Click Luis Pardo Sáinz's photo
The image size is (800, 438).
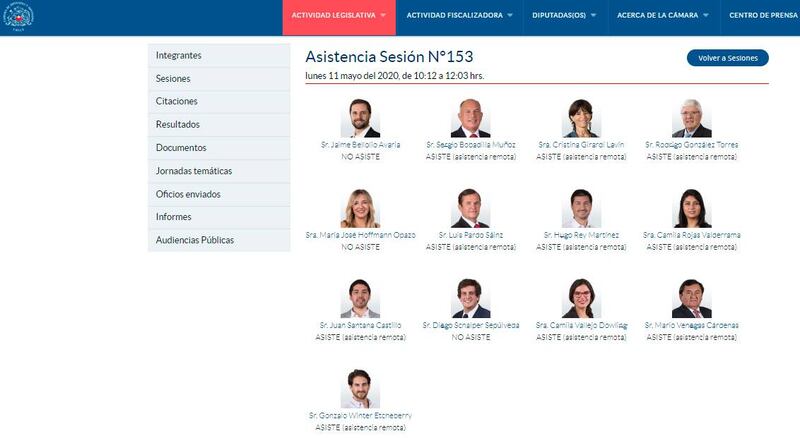tap(470, 208)
